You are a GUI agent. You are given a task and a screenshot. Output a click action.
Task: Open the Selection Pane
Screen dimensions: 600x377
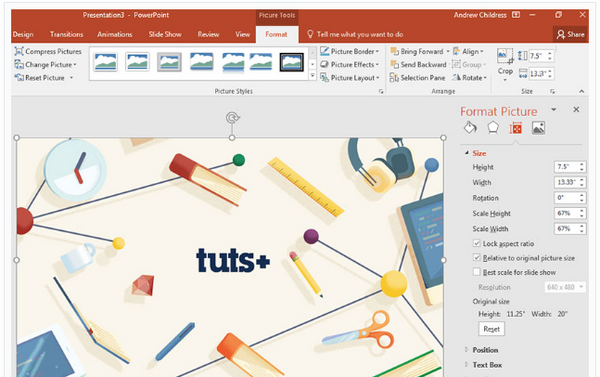(x=417, y=78)
